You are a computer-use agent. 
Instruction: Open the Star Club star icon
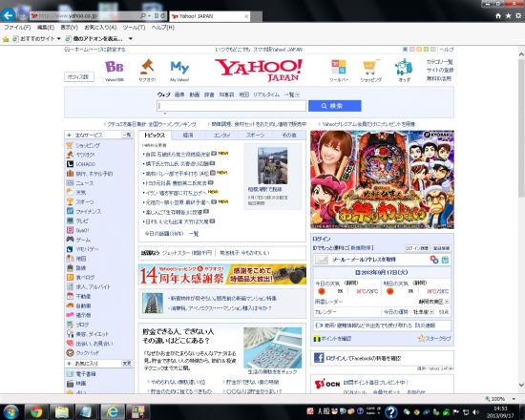(x=421, y=338)
